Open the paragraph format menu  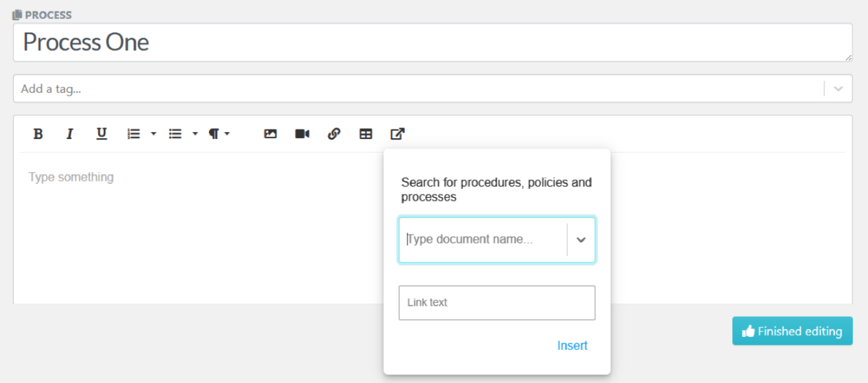coord(214,134)
